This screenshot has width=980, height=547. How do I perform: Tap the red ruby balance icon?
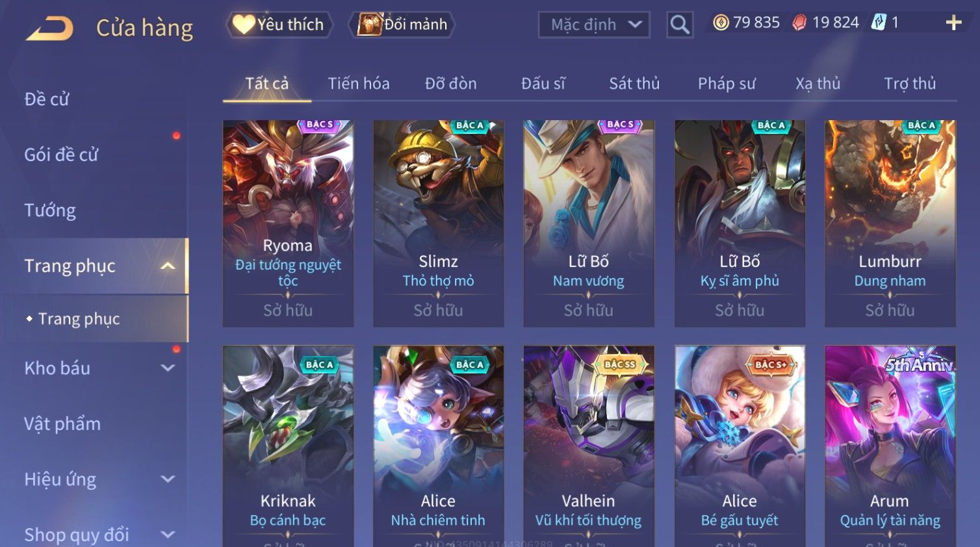(x=799, y=23)
